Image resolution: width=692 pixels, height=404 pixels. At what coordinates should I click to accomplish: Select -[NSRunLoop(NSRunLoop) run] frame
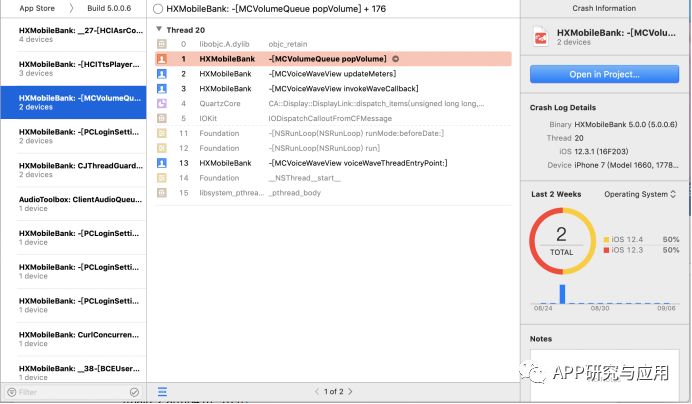pyautogui.click(x=324, y=148)
